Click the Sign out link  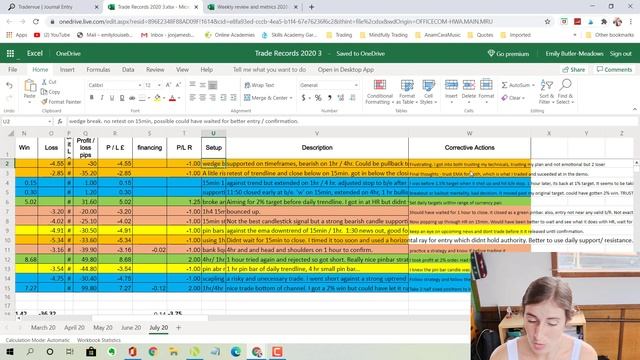[x=620, y=53]
